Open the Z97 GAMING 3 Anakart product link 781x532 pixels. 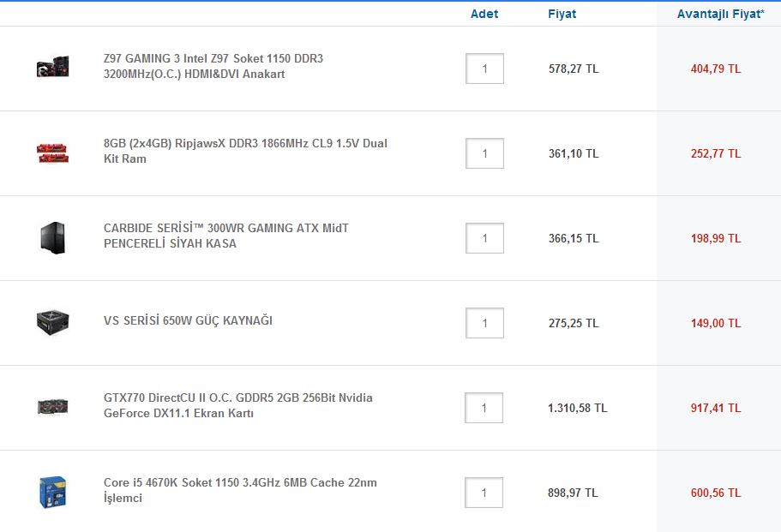click(x=213, y=66)
